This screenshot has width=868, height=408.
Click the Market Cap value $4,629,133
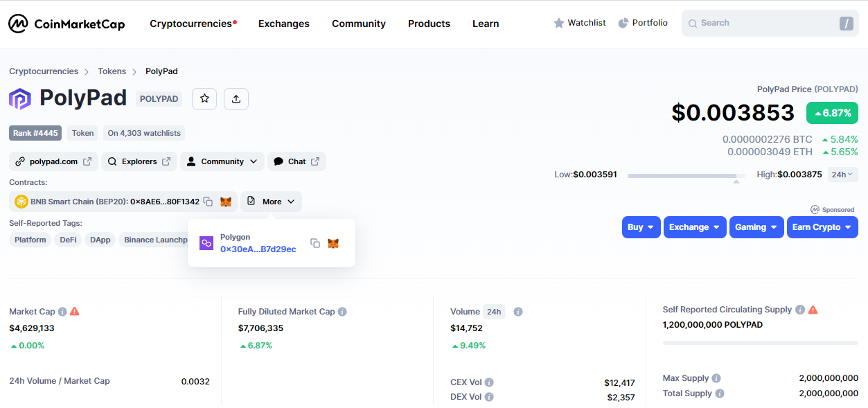(x=32, y=328)
